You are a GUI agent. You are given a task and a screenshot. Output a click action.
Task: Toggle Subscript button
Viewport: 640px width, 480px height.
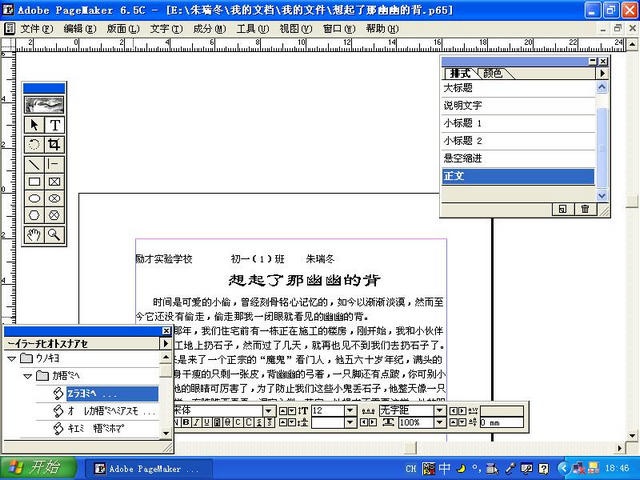click(x=270, y=422)
